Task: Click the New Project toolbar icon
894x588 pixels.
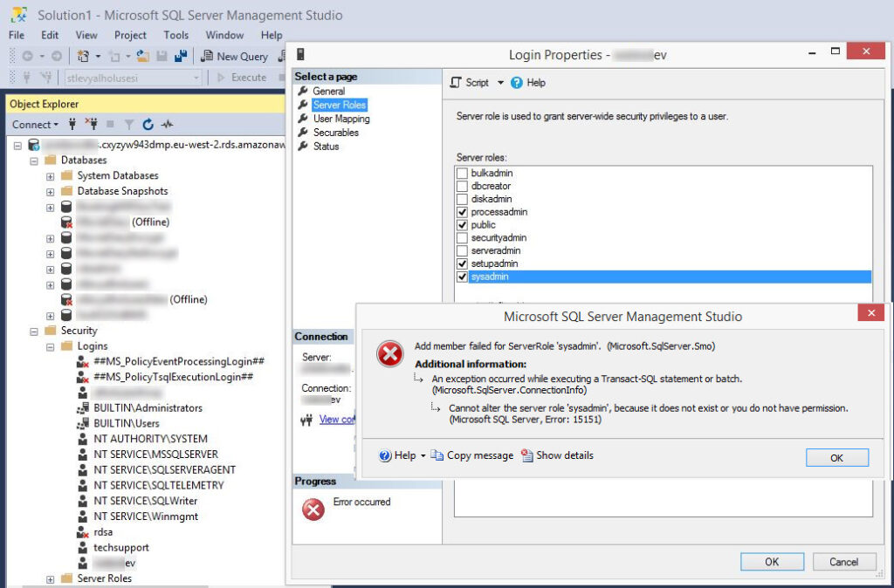Action: (83, 57)
